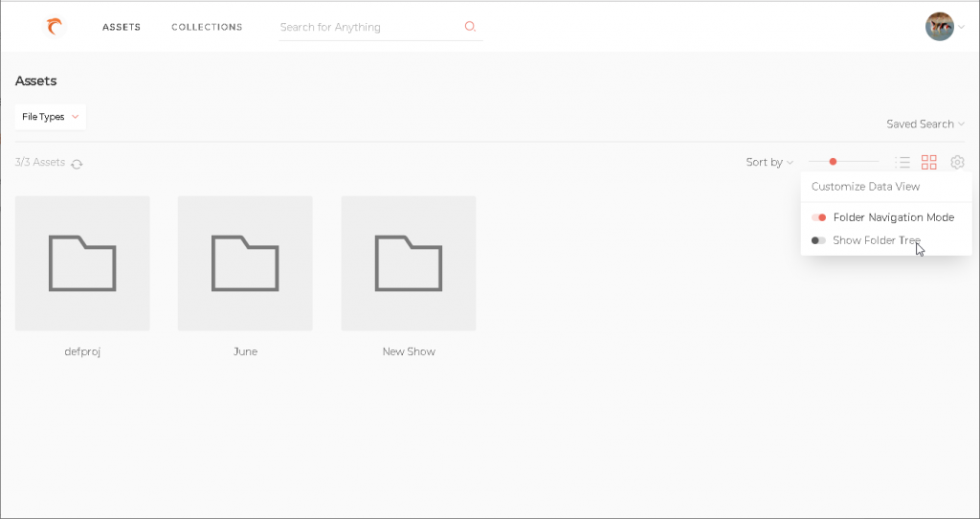Switch to list view

click(902, 163)
